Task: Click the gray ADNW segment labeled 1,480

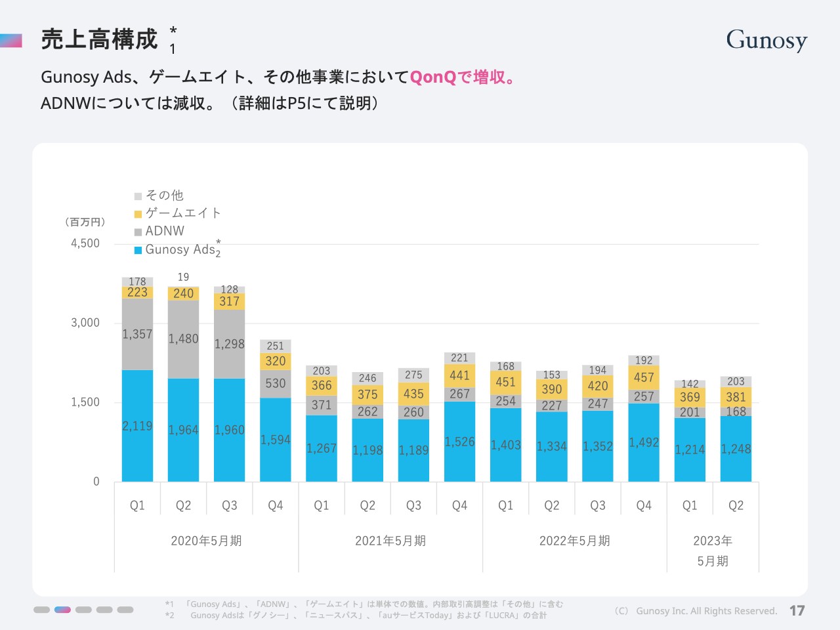Action: click(183, 339)
